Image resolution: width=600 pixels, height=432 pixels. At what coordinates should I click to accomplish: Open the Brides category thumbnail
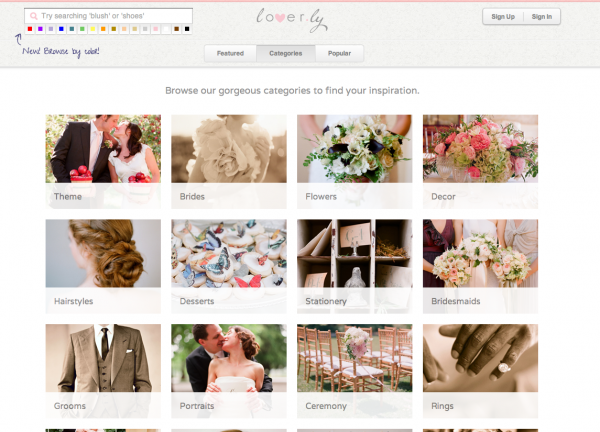pos(228,161)
